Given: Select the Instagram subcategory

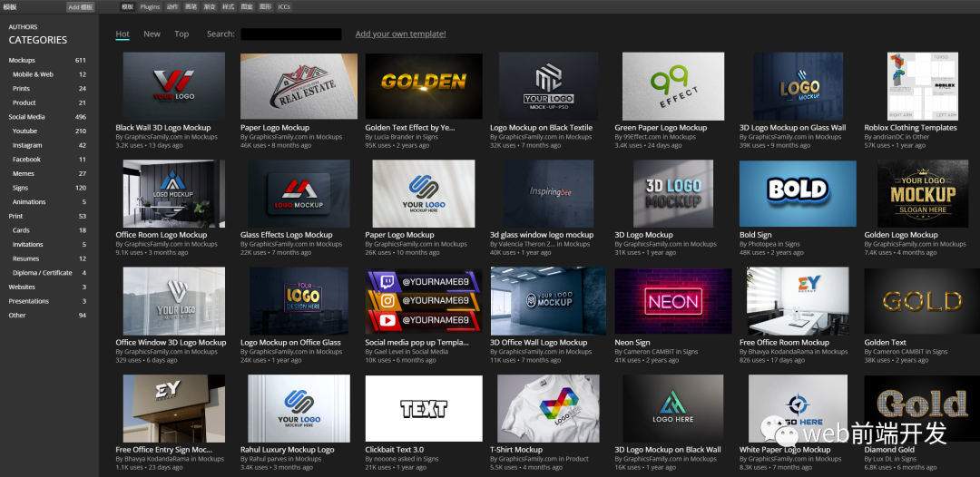Looking at the screenshot, I should coord(47,145).
